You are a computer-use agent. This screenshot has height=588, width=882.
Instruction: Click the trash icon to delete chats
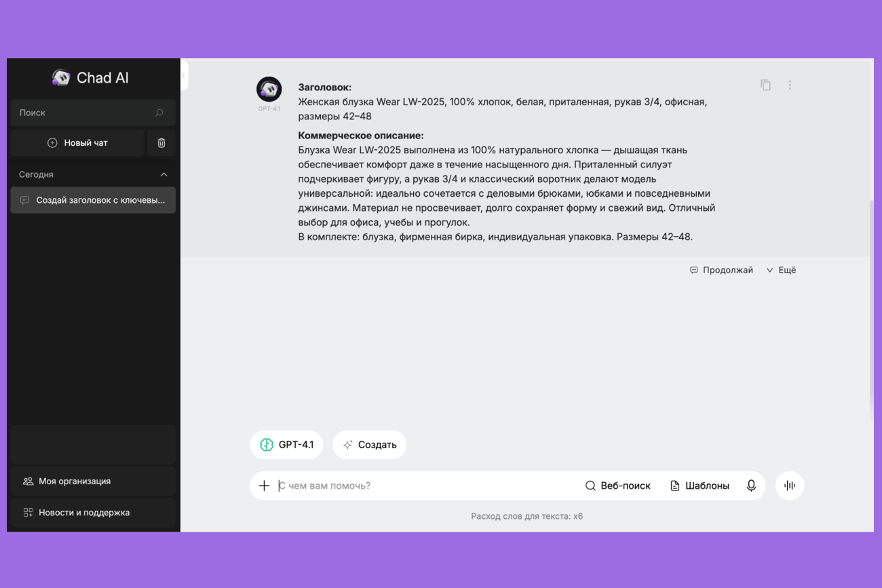point(161,143)
